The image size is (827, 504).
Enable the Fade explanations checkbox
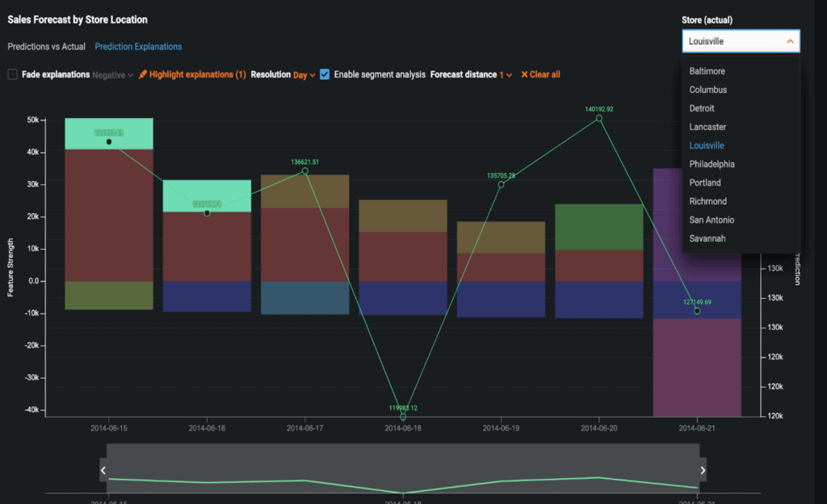click(11, 73)
